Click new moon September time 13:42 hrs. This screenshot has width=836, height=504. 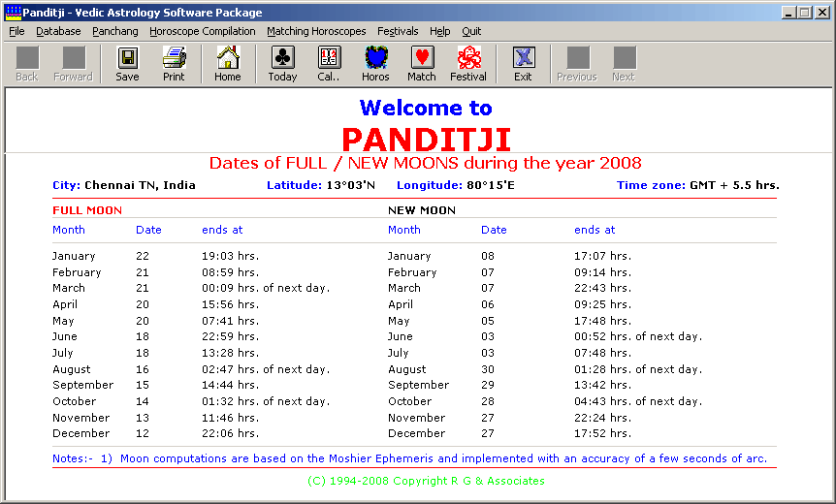tap(602, 385)
